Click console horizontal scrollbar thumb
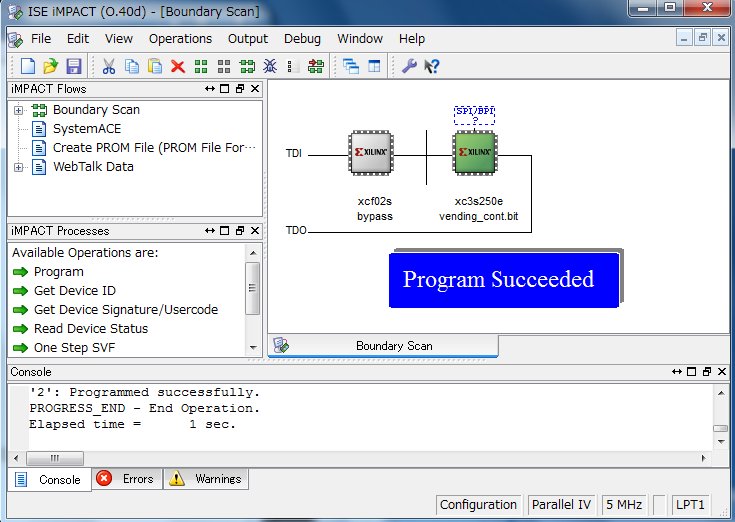Viewport: 735px width, 522px height. click(55, 458)
